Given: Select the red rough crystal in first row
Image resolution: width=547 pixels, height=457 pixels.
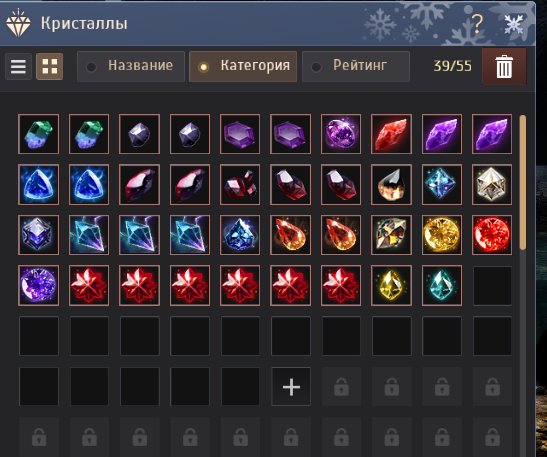Looking at the screenshot, I should (391, 134).
